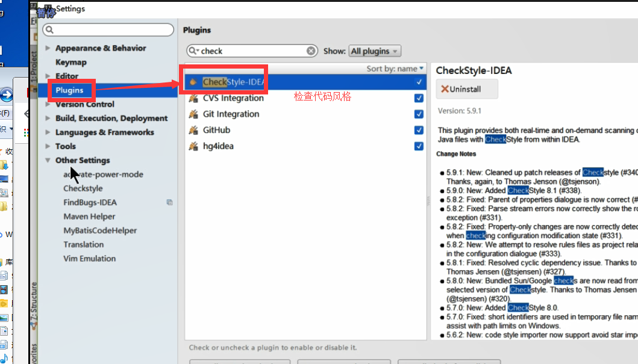638x364 pixels.
Task: Click the GitHub plugin icon
Action: (x=193, y=130)
